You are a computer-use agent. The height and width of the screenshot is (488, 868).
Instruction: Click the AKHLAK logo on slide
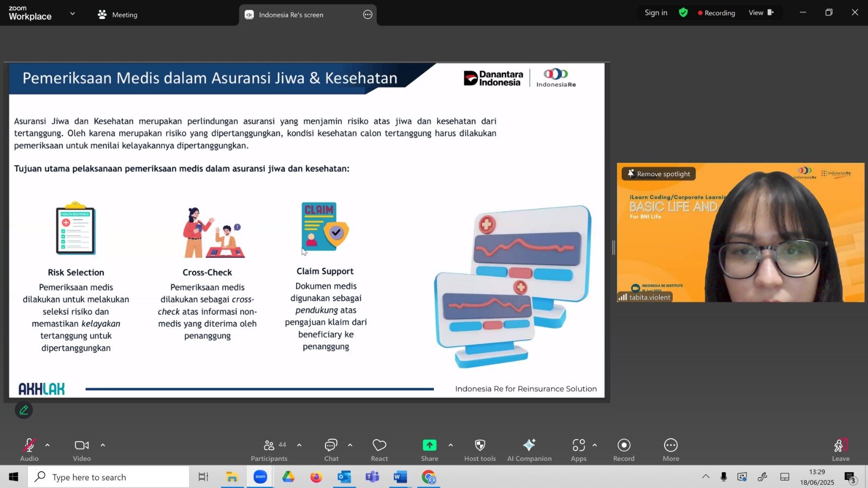click(x=42, y=389)
